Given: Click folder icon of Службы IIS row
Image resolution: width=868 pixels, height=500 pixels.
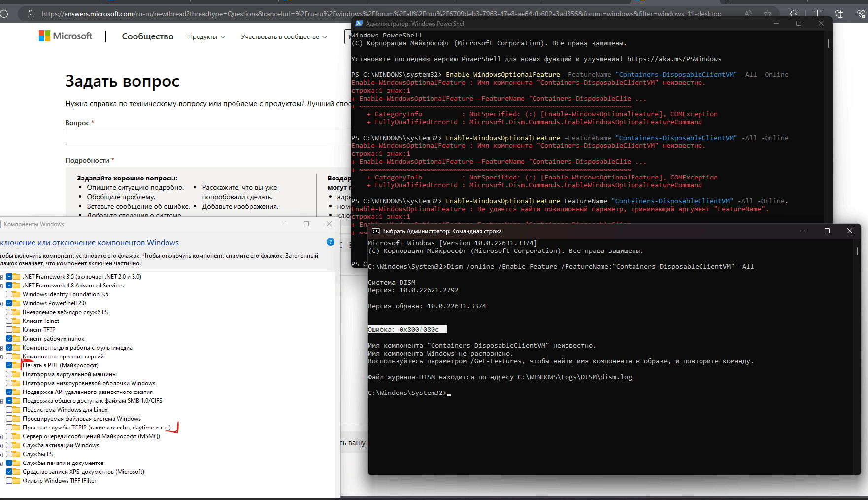Looking at the screenshot, I should pos(16,454).
